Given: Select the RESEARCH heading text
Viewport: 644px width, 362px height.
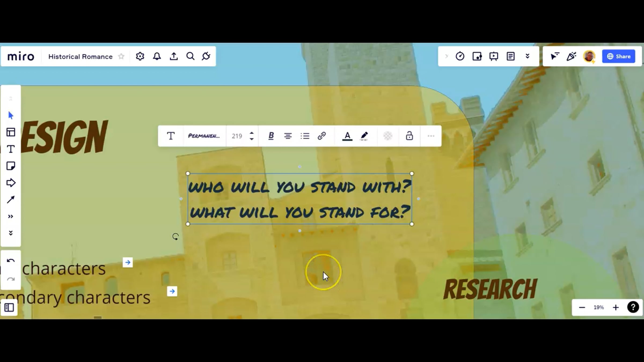Looking at the screenshot, I should coord(490,289).
